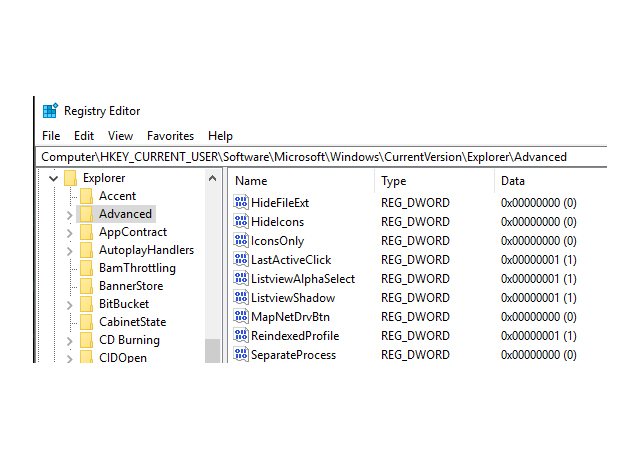Click the AppContract key folder icon
640x460 pixels.
87,232
